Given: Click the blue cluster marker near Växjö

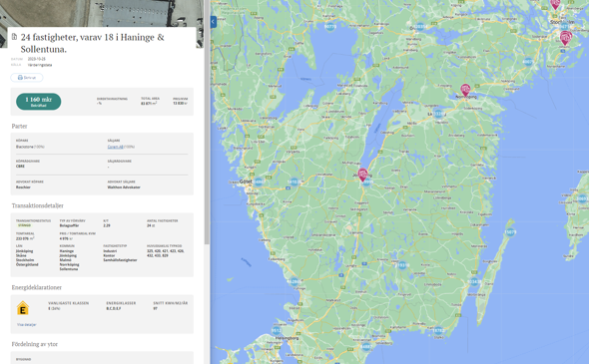Looking at the screenshot, I should click(x=402, y=265).
